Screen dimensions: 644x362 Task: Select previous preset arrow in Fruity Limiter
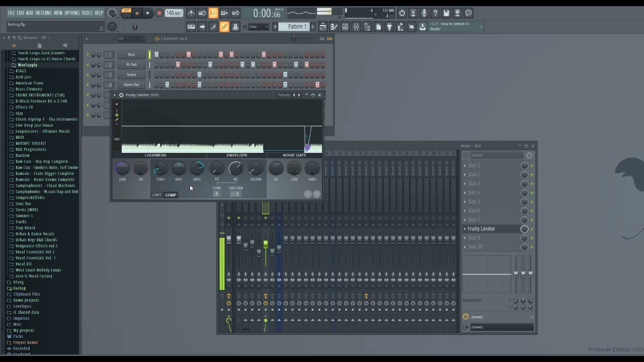pos(294,95)
